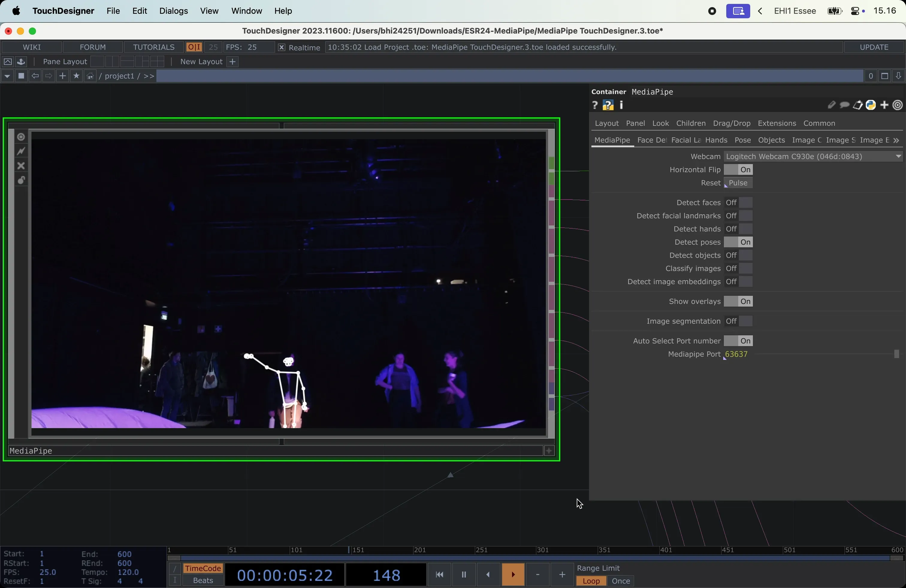The image size is (906, 588).
Task: Click the X bypass flag on MediaPipe node
Action: [x=21, y=166]
